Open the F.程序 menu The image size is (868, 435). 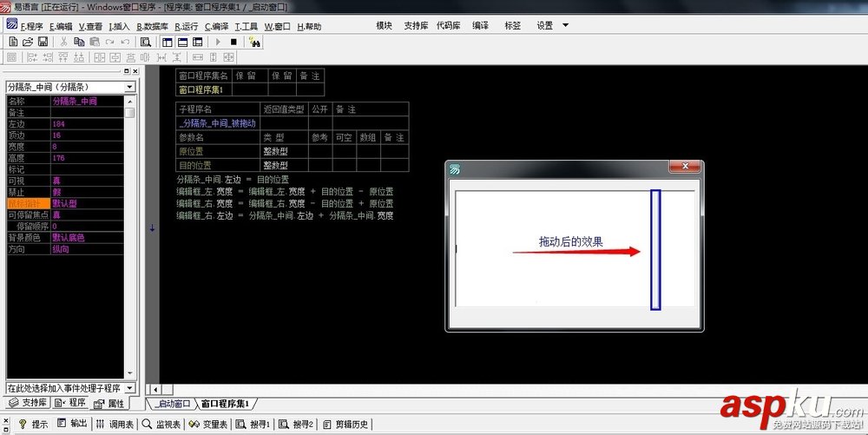pyautogui.click(x=31, y=26)
